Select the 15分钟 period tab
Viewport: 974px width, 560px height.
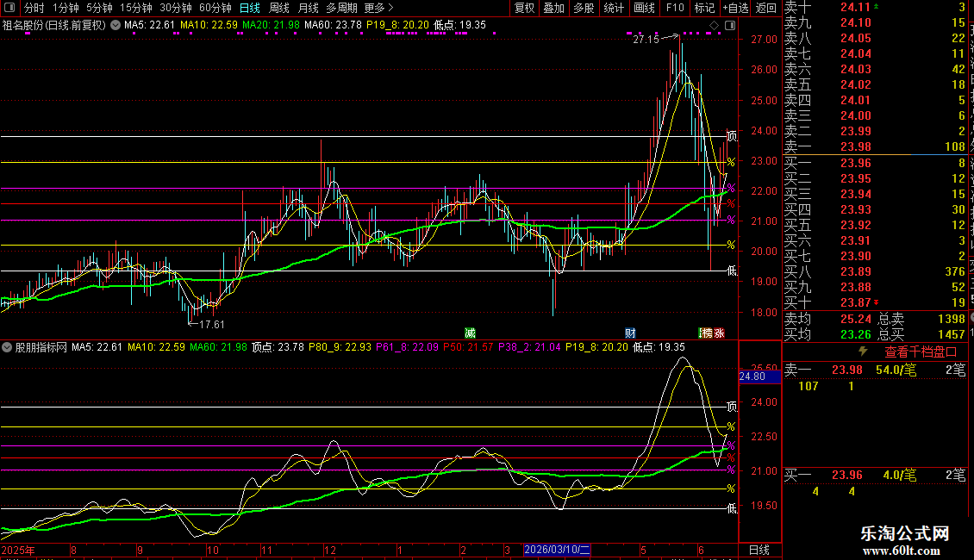point(135,8)
